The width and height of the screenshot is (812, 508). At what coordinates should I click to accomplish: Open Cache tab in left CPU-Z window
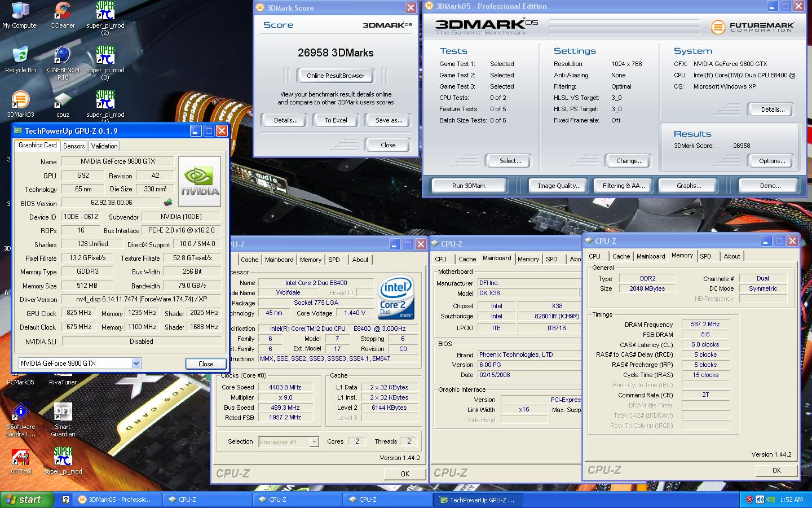[x=249, y=260]
